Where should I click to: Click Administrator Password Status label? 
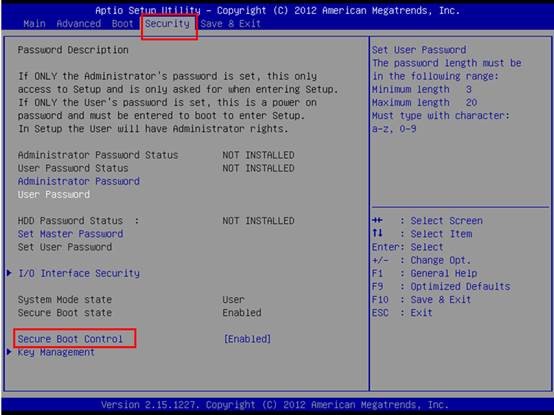(x=98, y=155)
